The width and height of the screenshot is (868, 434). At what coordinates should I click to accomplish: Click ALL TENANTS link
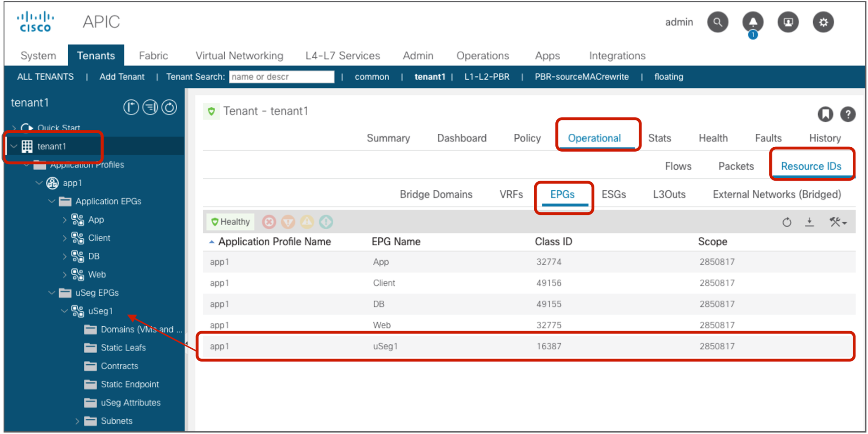pyautogui.click(x=45, y=77)
